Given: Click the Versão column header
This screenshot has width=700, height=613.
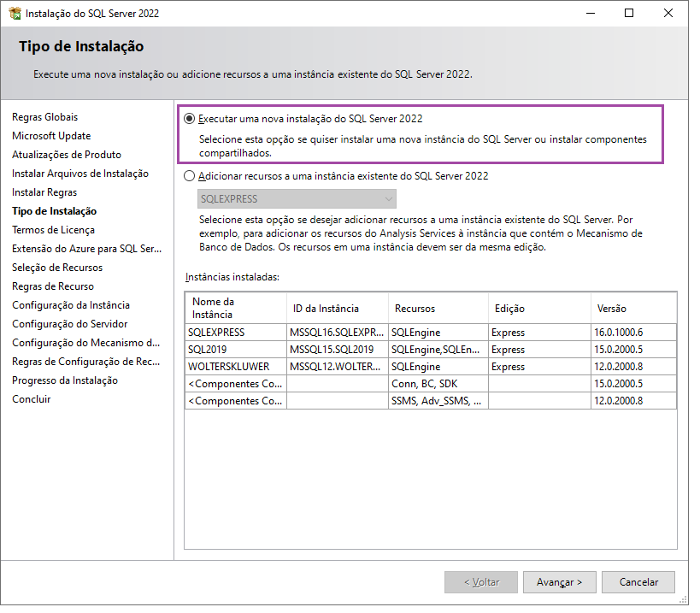Looking at the screenshot, I should tap(634, 308).
